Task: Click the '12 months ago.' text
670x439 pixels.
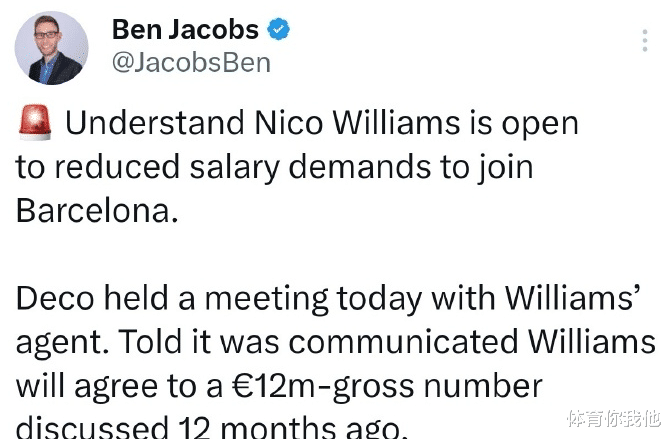Action: click(x=292, y=427)
